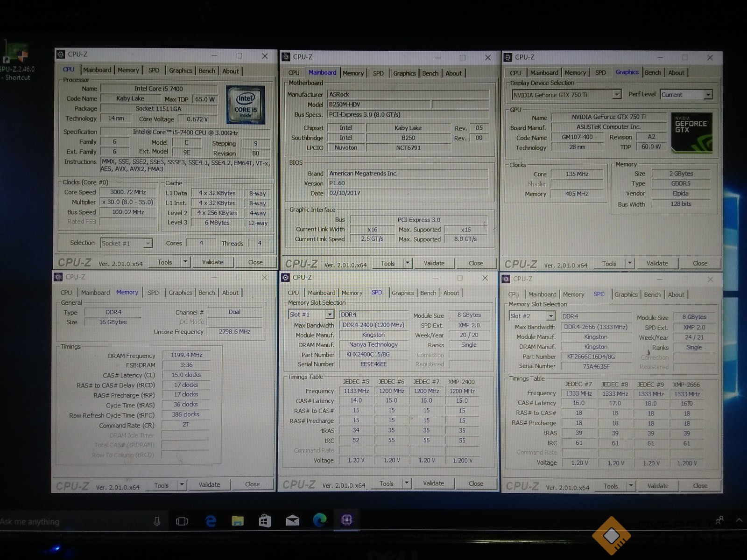The width and height of the screenshot is (747, 560).
Task: Select the About tab in the Graphics window
Action: pyautogui.click(x=676, y=73)
